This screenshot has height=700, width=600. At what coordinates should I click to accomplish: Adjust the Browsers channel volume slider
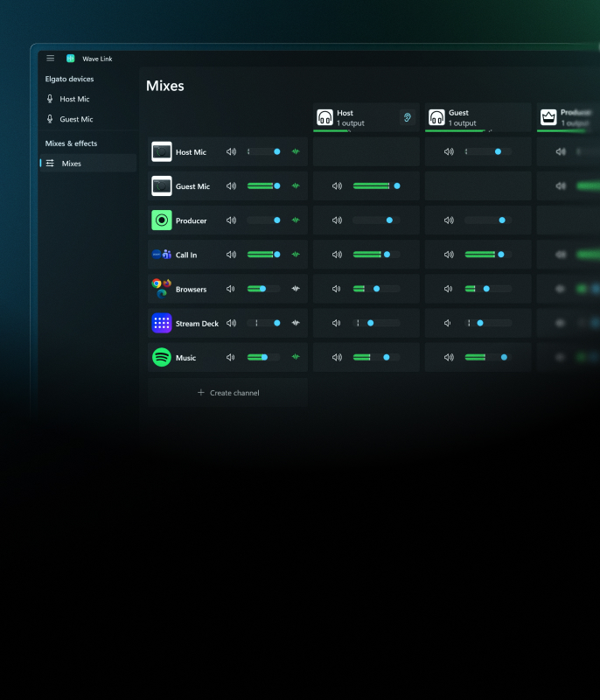[x=264, y=289]
